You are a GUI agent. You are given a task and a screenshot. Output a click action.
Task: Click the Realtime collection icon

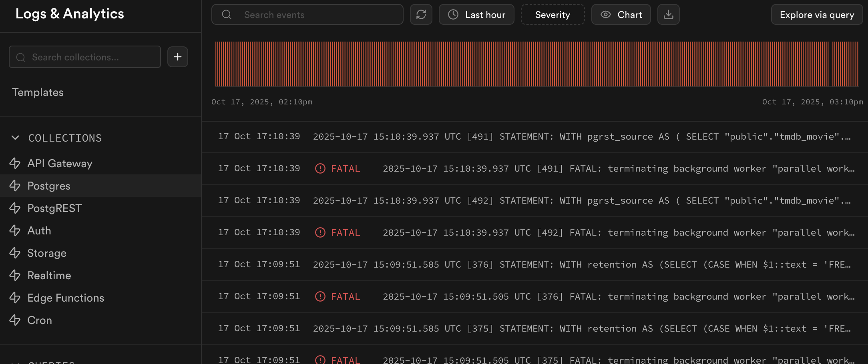pyautogui.click(x=15, y=275)
